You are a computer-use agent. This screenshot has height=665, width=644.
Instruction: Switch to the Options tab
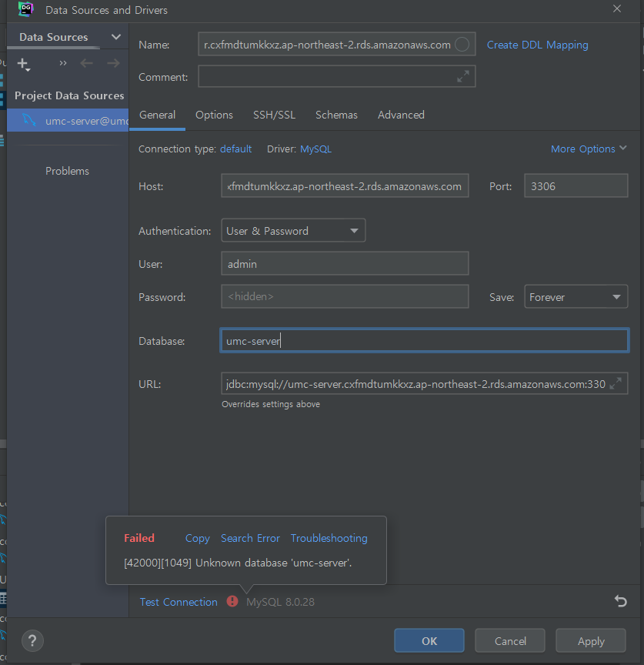pyautogui.click(x=214, y=115)
